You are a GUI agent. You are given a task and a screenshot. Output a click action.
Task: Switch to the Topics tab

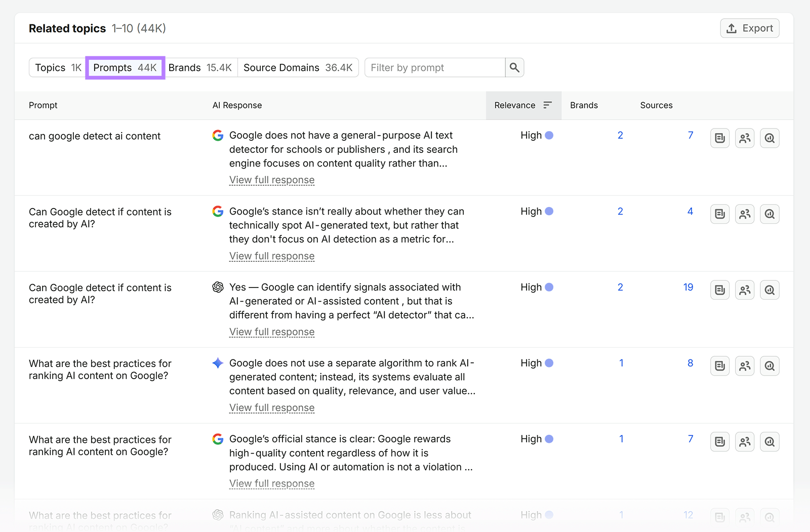[58, 68]
